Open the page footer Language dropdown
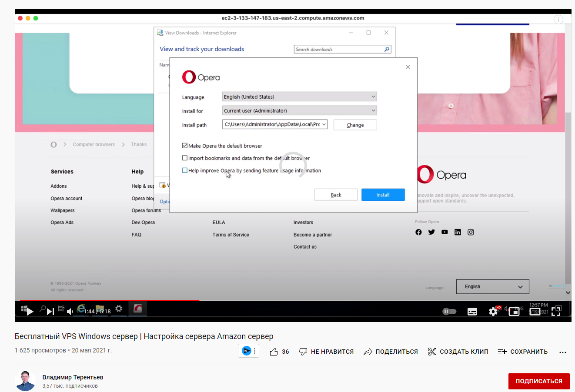Image resolution: width=575 pixels, height=392 pixels. click(493, 287)
